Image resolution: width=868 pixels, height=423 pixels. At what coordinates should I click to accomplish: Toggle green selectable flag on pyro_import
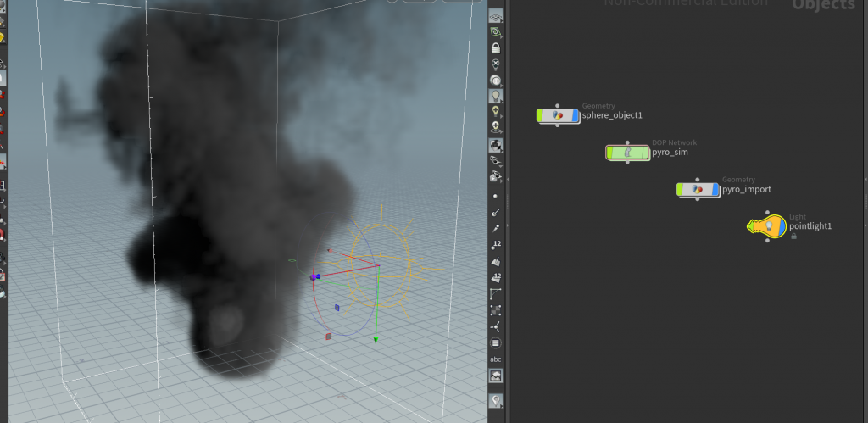pyautogui.click(x=680, y=189)
